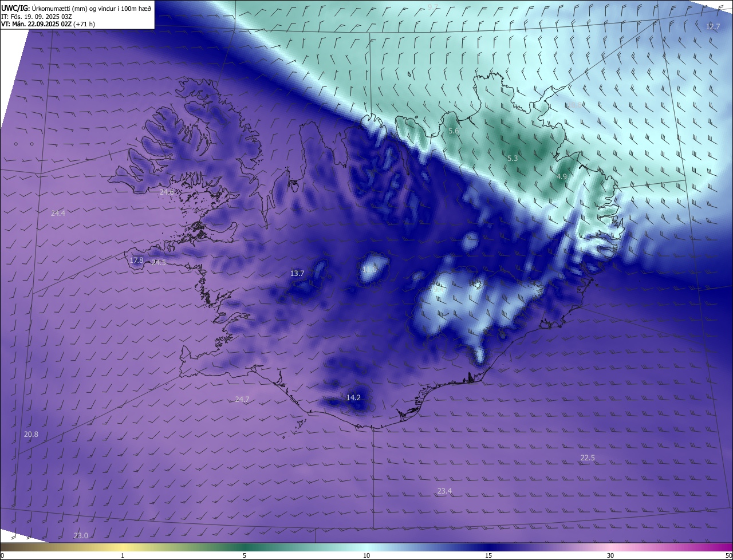733x560 pixels.
Task: Select the 24.5 value label
Action: 159,262
